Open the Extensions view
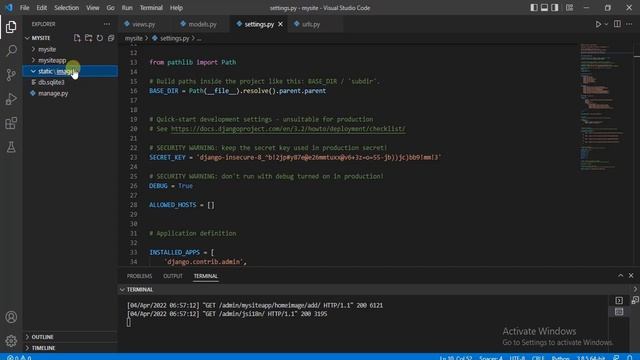The height and width of the screenshot is (360, 640). click(11, 123)
